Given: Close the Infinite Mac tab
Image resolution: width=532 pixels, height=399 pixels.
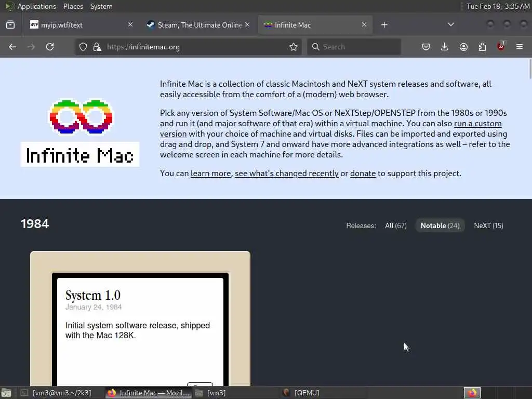Looking at the screenshot, I should click(364, 25).
